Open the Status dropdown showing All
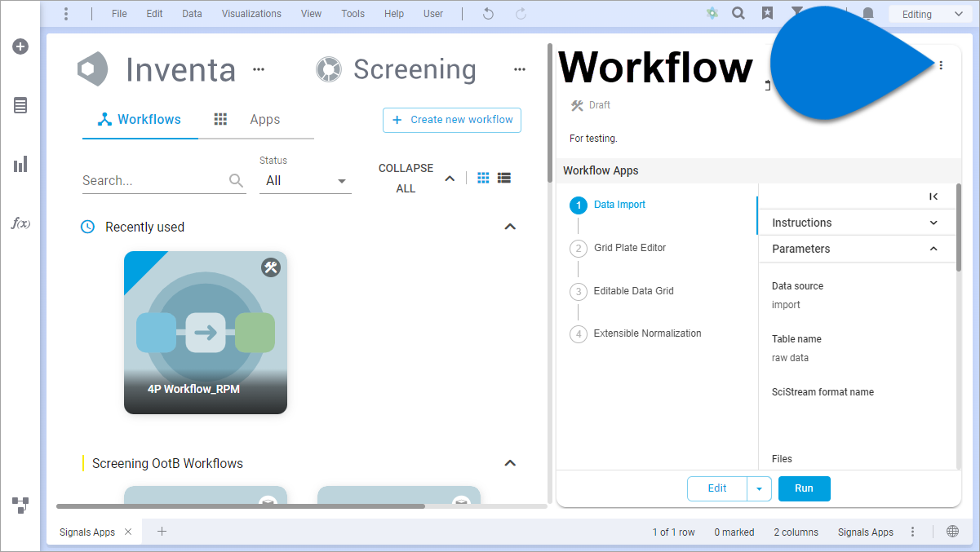This screenshot has height=552, width=980. pos(305,181)
